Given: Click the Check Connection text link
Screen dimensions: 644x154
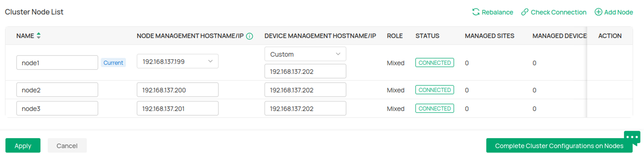Looking at the screenshot, I should (x=558, y=12).
